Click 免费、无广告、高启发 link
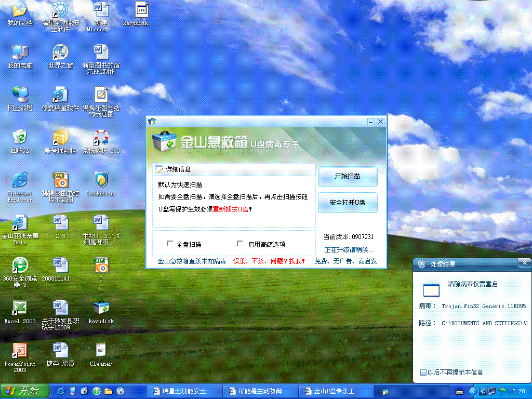The width and height of the screenshot is (532, 399). click(345, 261)
